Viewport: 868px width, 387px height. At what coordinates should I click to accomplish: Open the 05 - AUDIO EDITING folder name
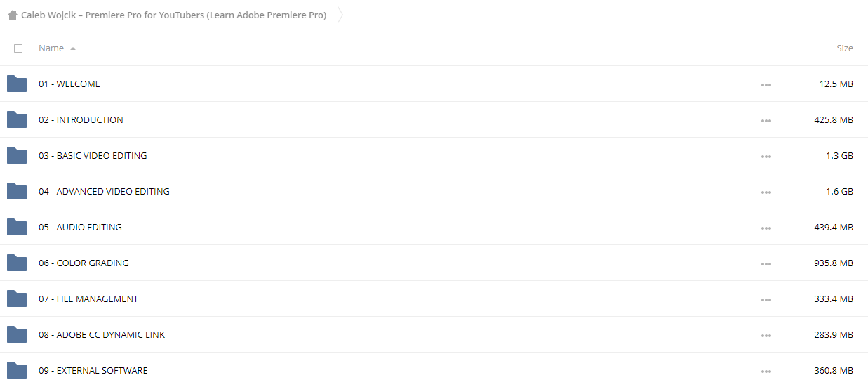pyautogui.click(x=80, y=227)
